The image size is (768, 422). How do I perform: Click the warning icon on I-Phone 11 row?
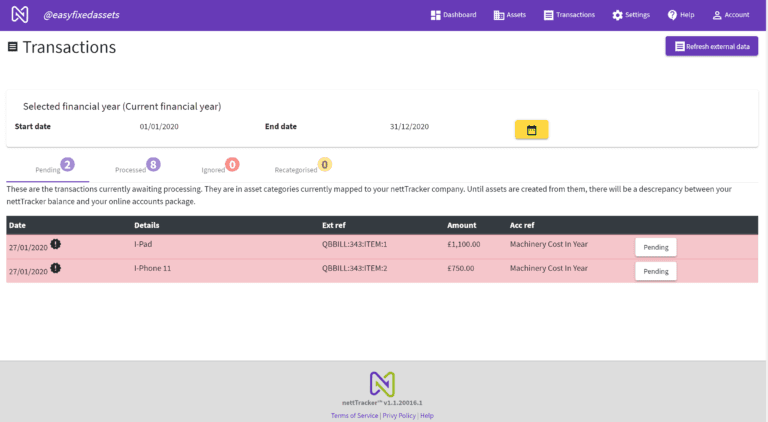[x=56, y=268]
